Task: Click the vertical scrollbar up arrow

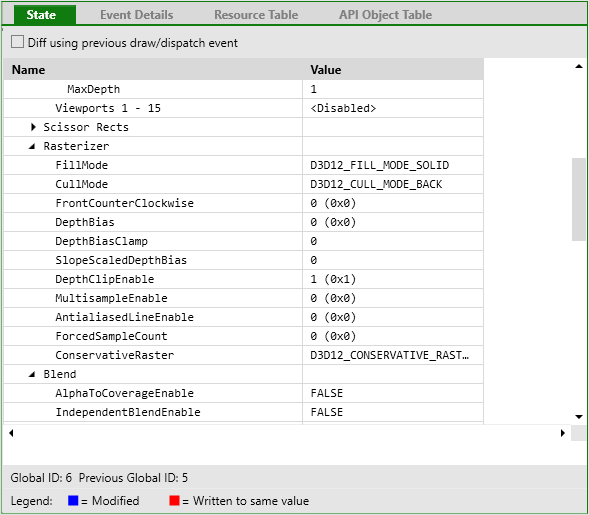Action: pos(579,66)
